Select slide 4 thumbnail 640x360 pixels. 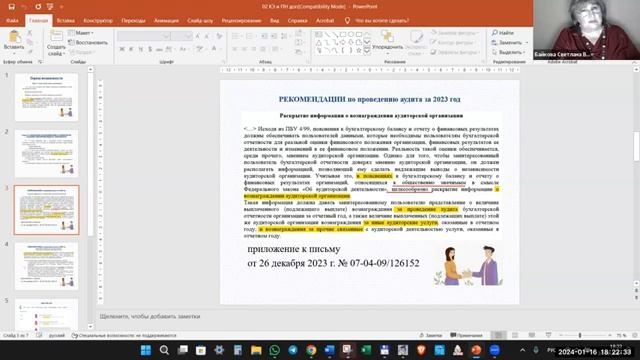click(x=46, y=266)
